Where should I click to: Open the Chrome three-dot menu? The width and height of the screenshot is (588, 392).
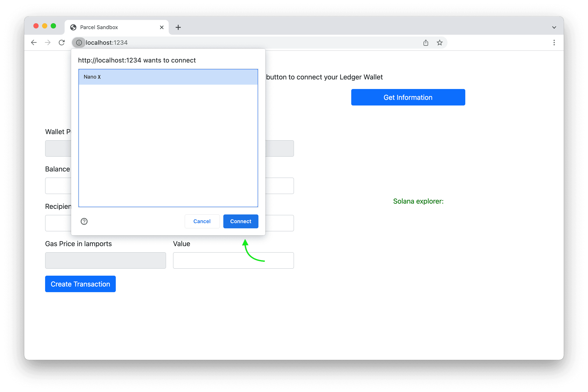coord(554,43)
